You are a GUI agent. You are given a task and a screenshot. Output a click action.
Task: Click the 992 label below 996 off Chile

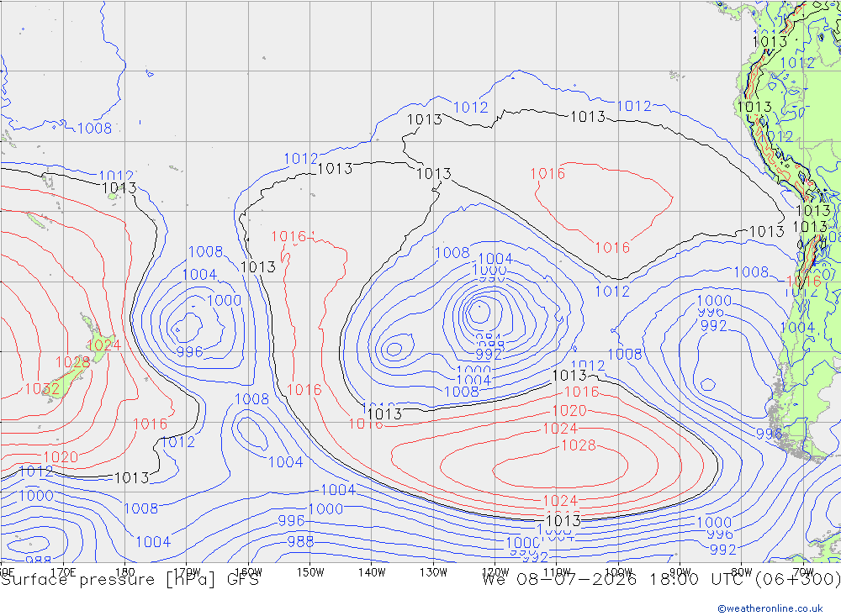coord(713,325)
